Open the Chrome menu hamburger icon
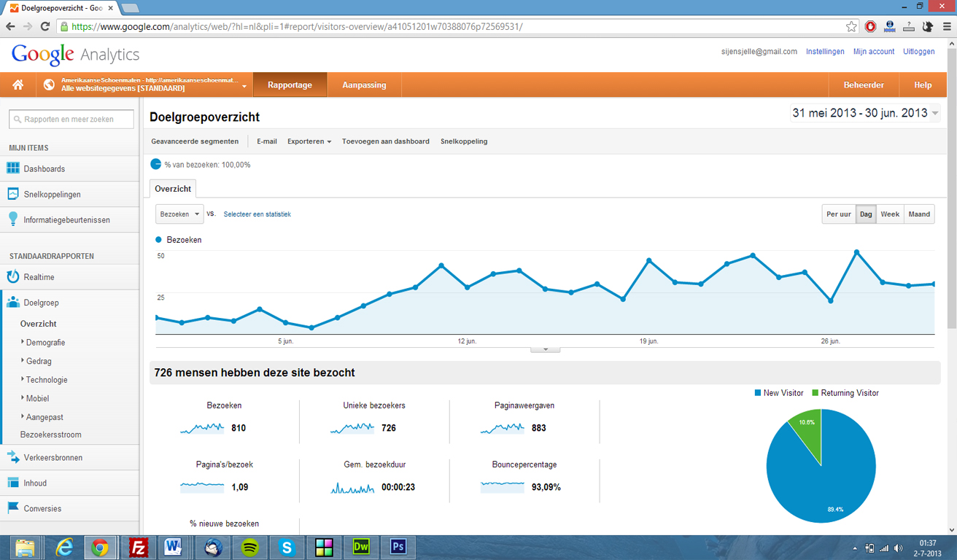 click(947, 26)
